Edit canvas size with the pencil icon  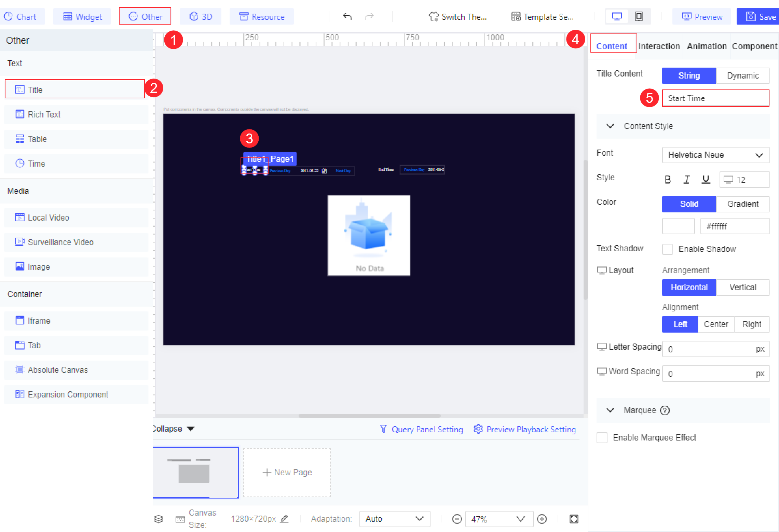coord(285,519)
